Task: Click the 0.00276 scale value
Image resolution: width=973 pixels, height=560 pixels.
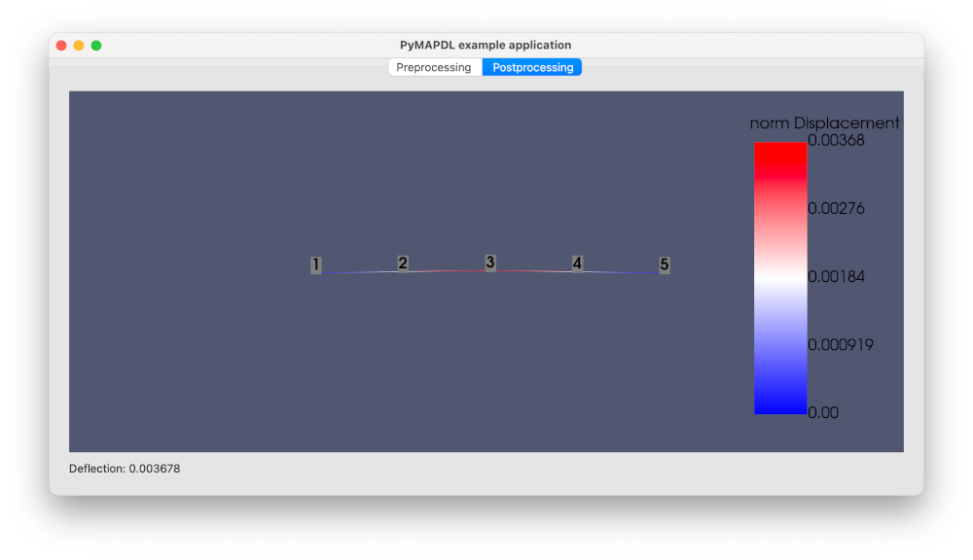Action: (836, 208)
